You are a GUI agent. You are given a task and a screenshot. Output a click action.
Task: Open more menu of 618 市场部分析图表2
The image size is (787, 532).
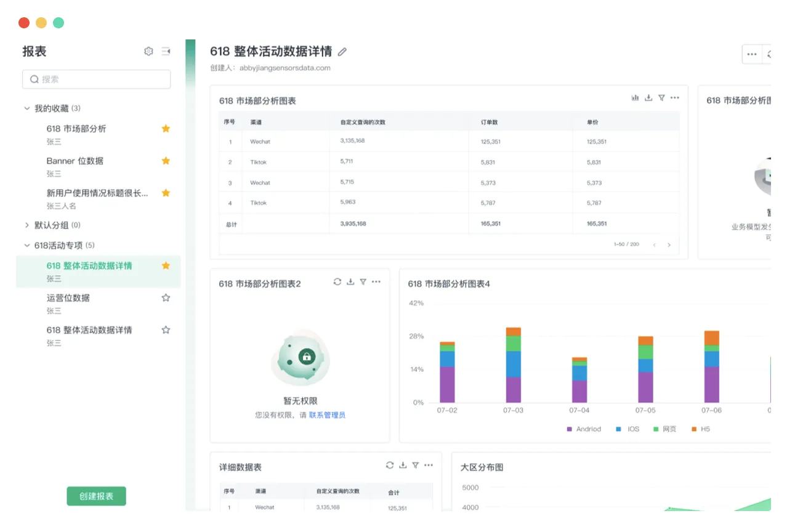coord(376,281)
